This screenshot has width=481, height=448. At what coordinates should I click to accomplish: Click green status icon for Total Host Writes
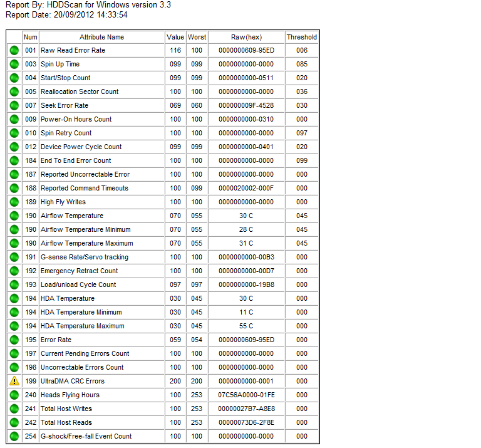click(14, 409)
